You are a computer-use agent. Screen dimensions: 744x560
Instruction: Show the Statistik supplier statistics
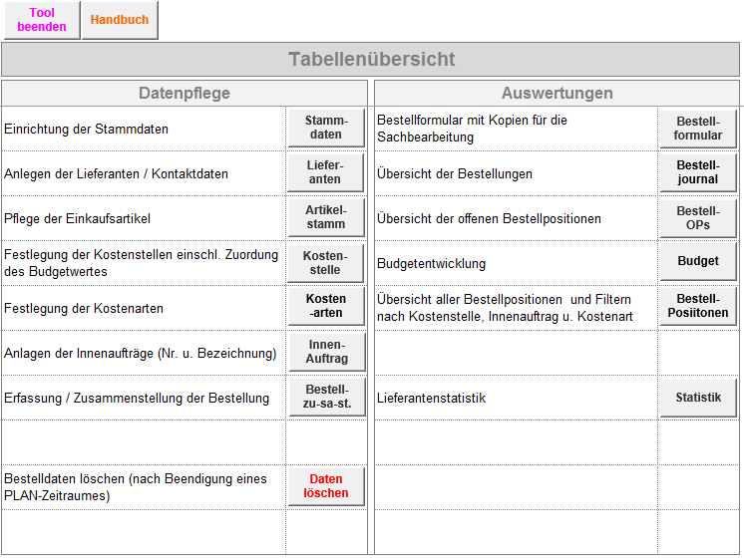point(698,398)
